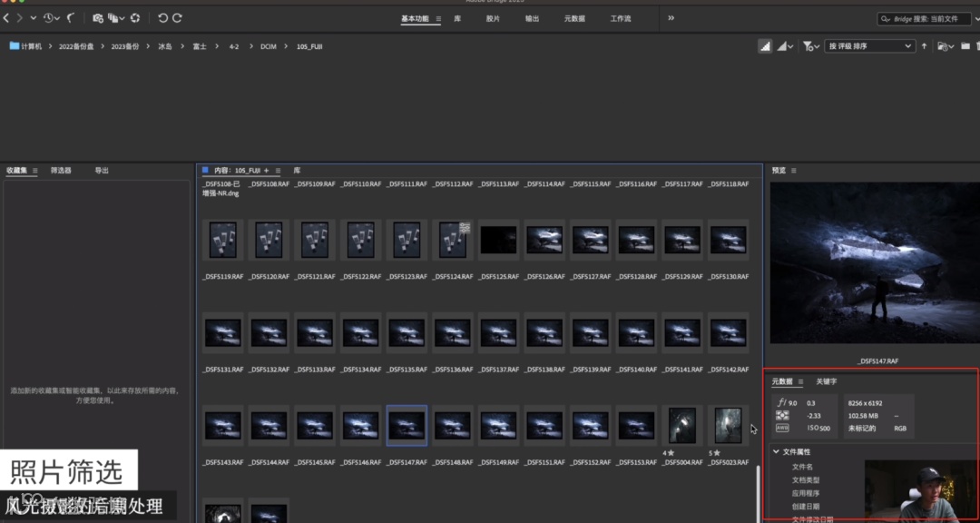This screenshot has height=523, width=980.
Task: Select thumbnail _DSF5130.RAF
Action: click(728, 241)
